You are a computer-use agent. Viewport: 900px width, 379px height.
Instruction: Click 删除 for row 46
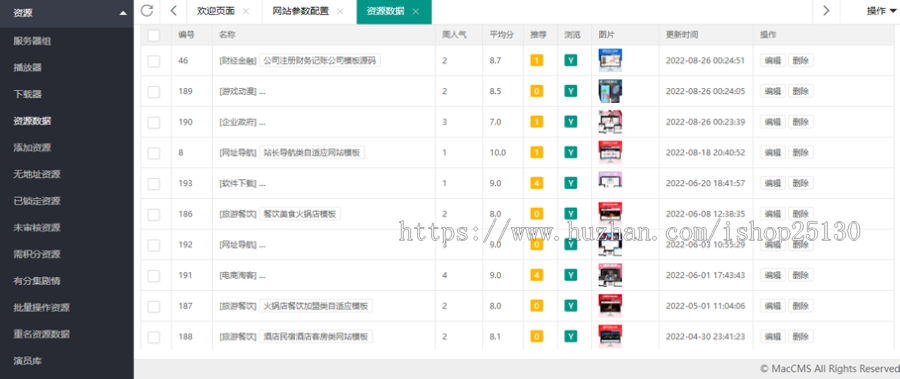click(801, 60)
